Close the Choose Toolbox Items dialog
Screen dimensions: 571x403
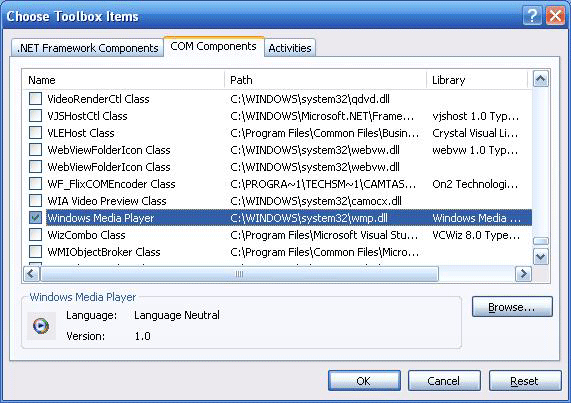pyautogui.click(x=555, y=16)
